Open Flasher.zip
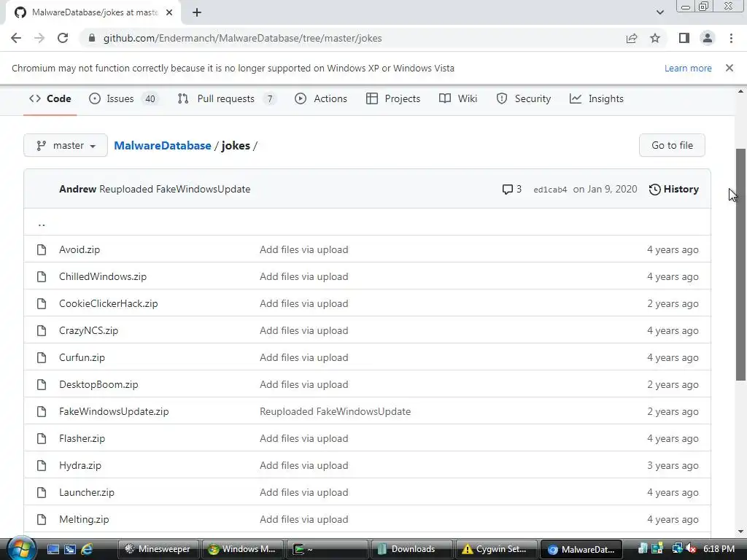 pyautogui.click(x=82, y=438)
